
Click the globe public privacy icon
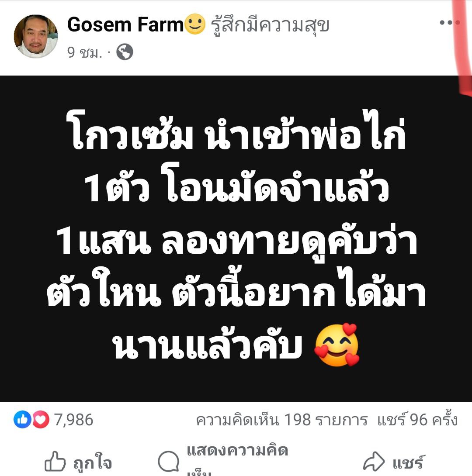pyautogui.click(x=125, y=52)
